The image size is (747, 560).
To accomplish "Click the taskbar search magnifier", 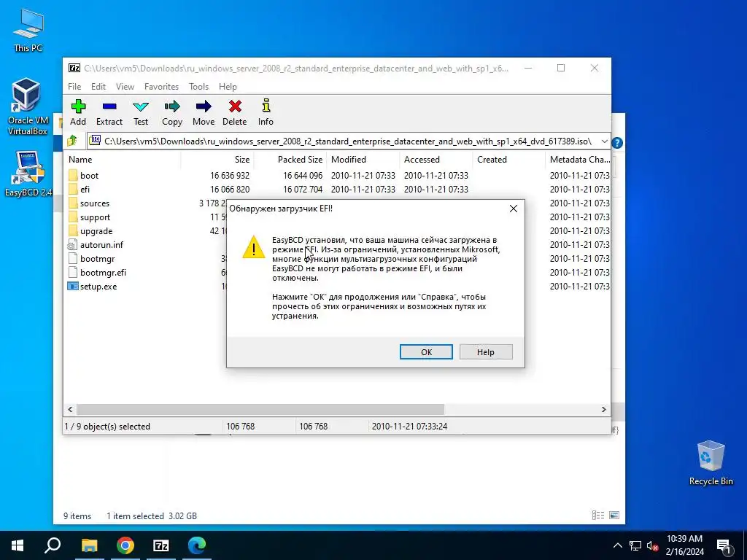I will click(x=53, y=545).
